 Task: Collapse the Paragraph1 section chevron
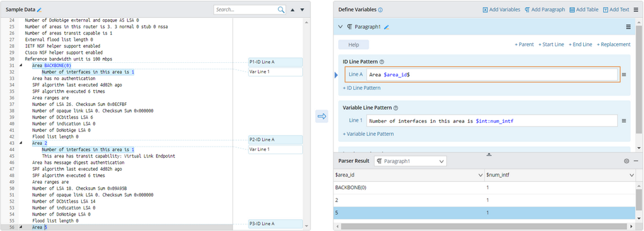(340, 27)
